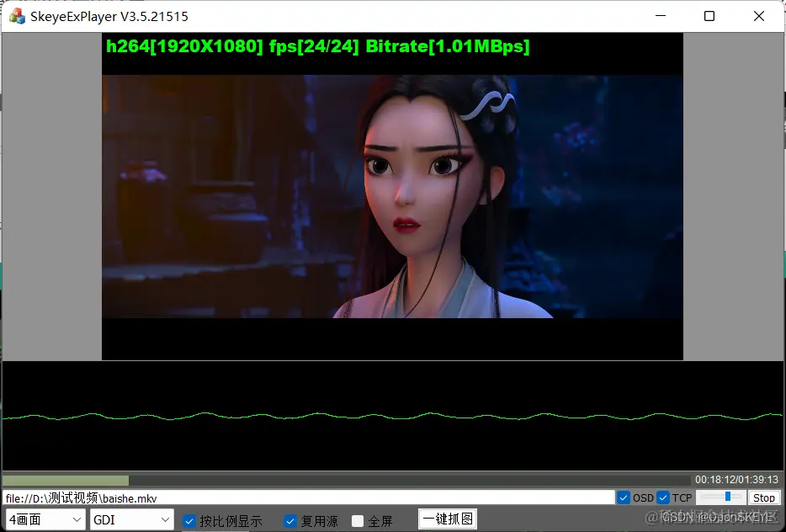Click the playback time 00:18:12/01:39:13

point(736,480)
